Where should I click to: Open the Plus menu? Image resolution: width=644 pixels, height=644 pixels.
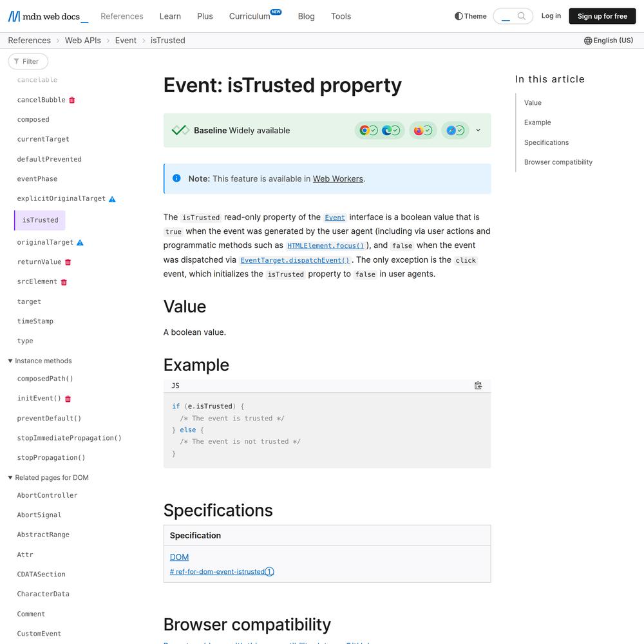205,17
